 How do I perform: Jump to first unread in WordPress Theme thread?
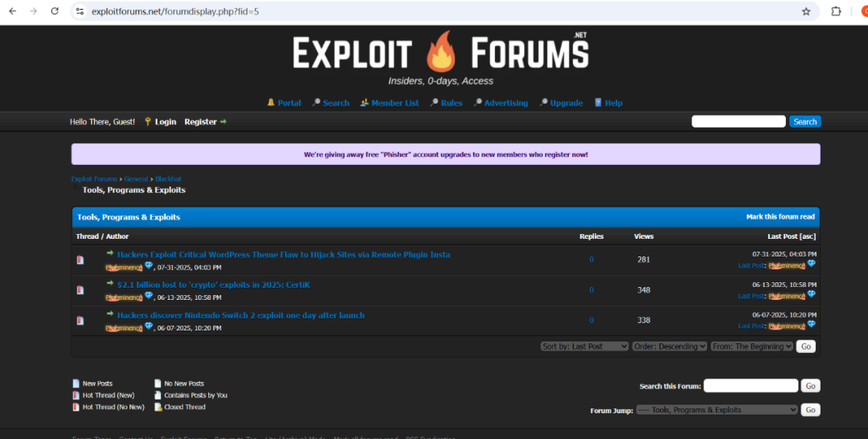click(110, 253)
